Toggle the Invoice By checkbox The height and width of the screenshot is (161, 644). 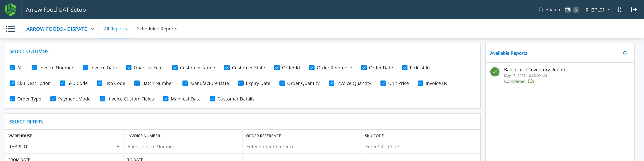pos(421,83)
